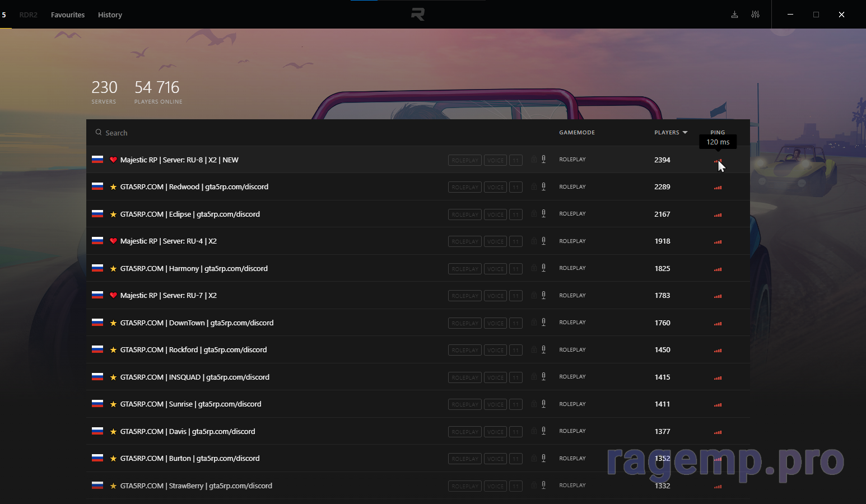Switch to the Favourites tab

click(x=68, y=15)
